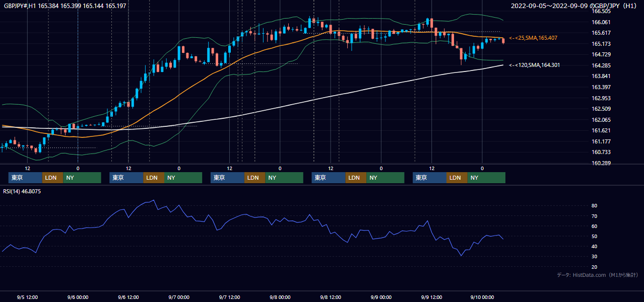The width and height of the screenshot is (644, 302).
Task: Click the white 120 SMA 164.301 label
Action: (534, 65)
